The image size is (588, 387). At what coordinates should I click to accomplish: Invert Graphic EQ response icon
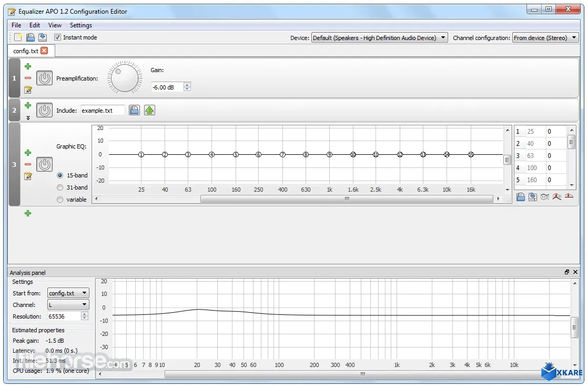click(x=545, y=197)
